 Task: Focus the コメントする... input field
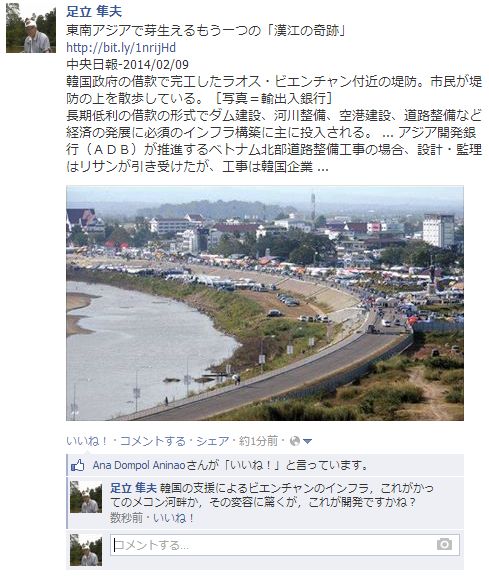coord(285,545)
